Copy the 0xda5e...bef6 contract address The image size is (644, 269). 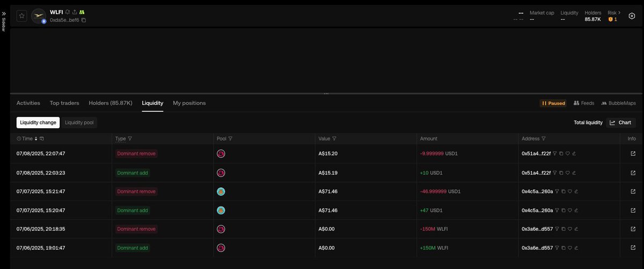click(x=84, y=20)
